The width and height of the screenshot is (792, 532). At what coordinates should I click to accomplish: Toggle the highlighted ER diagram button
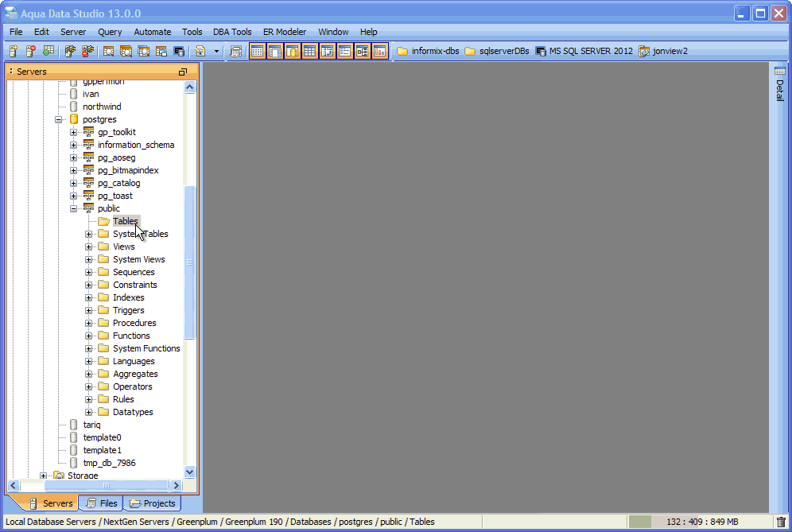(362, 51)
